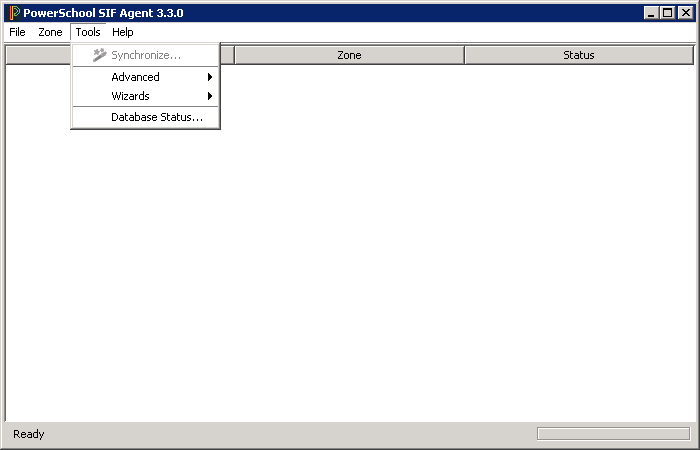Close the PowerSchool SIF Agent window
Viewport: 700px width, 450px height.
tap(685, 13)
